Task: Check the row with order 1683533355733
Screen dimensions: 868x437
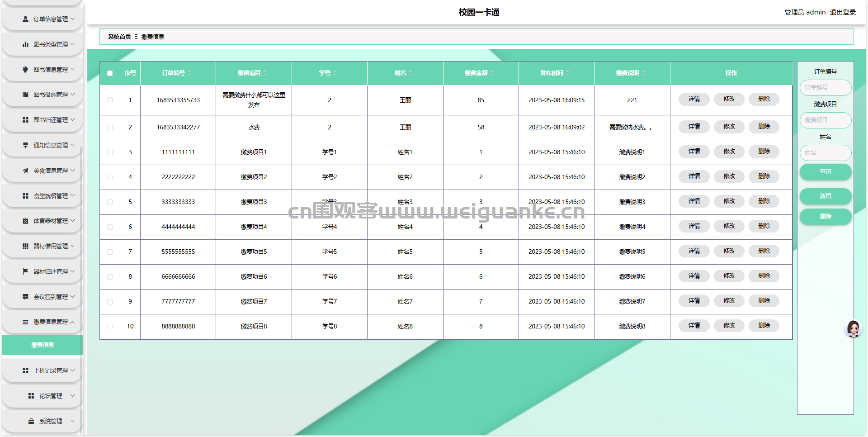Action: click(110, 100)
